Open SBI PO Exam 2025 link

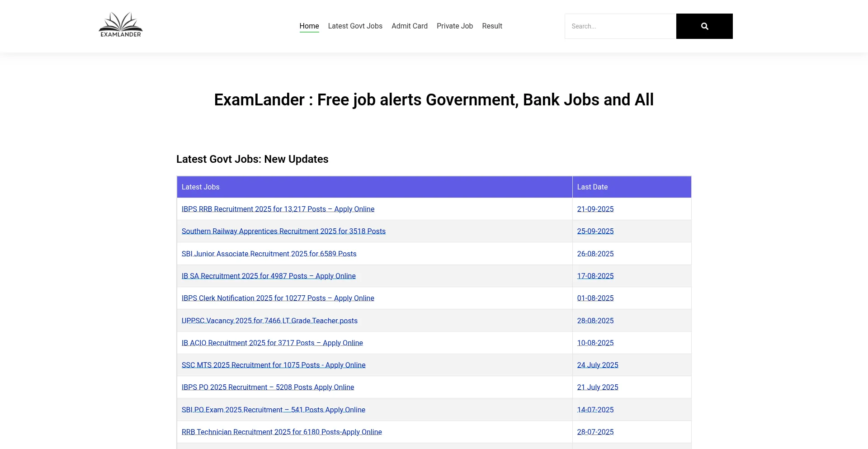(273, 410)
